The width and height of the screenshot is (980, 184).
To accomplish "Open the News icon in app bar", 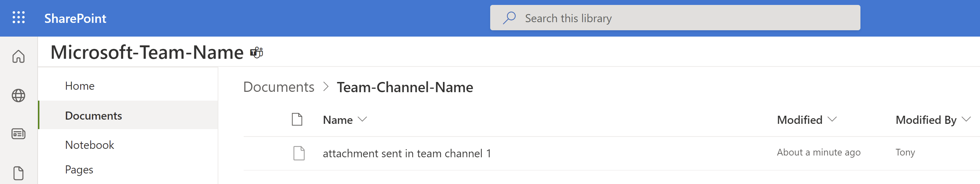I will (18, 134).
